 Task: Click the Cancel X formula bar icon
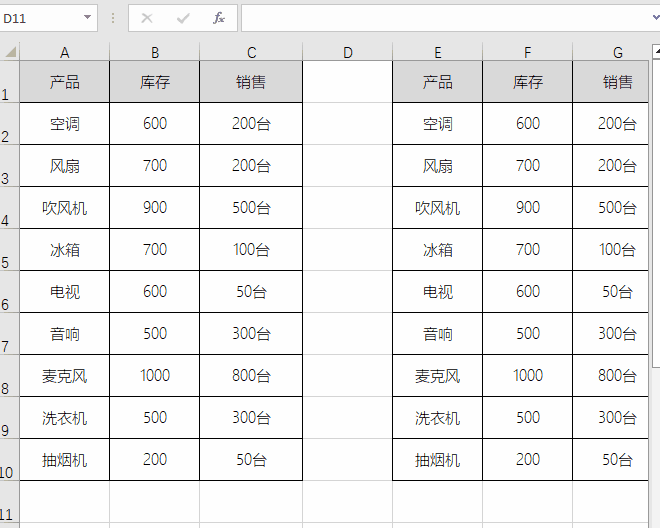pyautogui.click(x=146, y=18)
